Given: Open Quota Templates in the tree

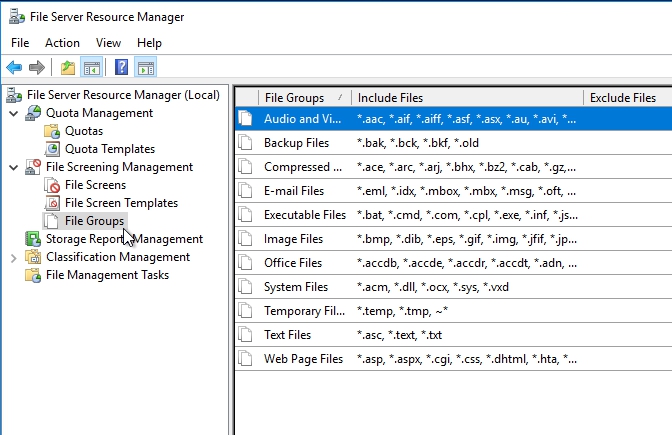Looking at the screenshot, I should click(x=109, y=149).
